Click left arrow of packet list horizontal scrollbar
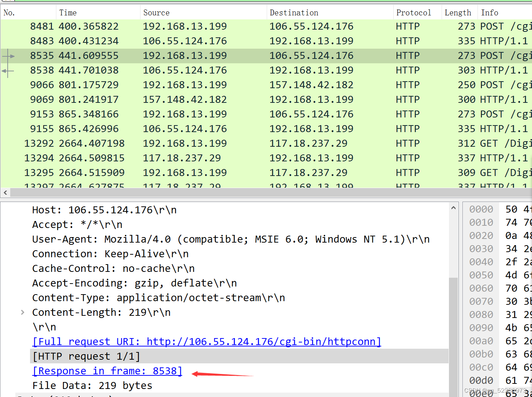 click(5, 192)
